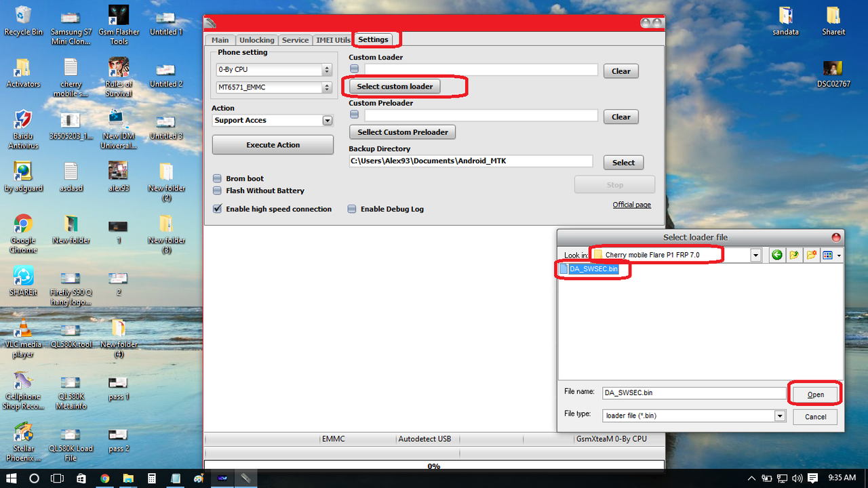The image size is (868, 488).
Task: Open New IDM Universal desktop icon
Action: [x=119, y=130]
